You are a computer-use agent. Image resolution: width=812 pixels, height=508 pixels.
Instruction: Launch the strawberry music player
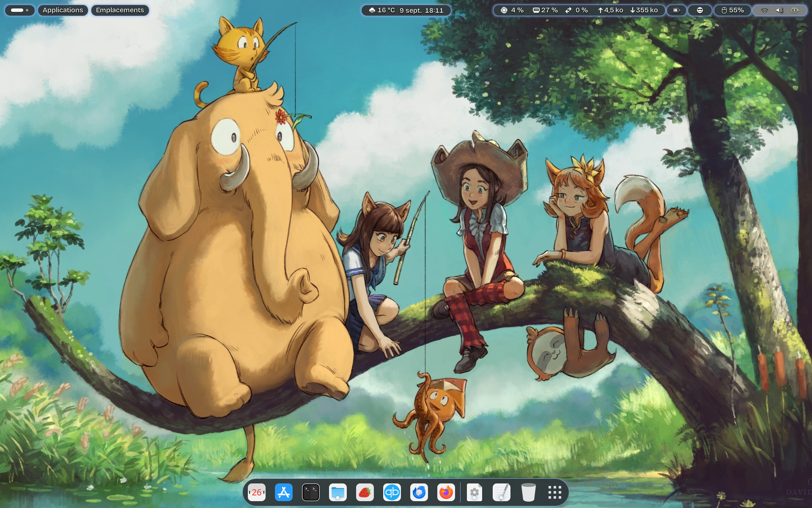point(365,492)
